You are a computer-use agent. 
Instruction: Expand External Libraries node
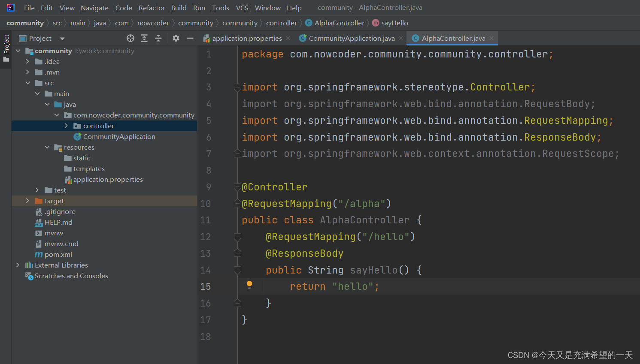pyautogui.click(x=18, y=265)
